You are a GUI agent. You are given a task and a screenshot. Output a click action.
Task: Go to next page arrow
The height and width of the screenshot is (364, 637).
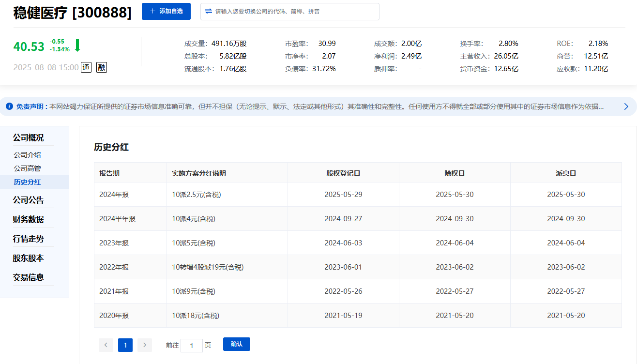point(145,345)
